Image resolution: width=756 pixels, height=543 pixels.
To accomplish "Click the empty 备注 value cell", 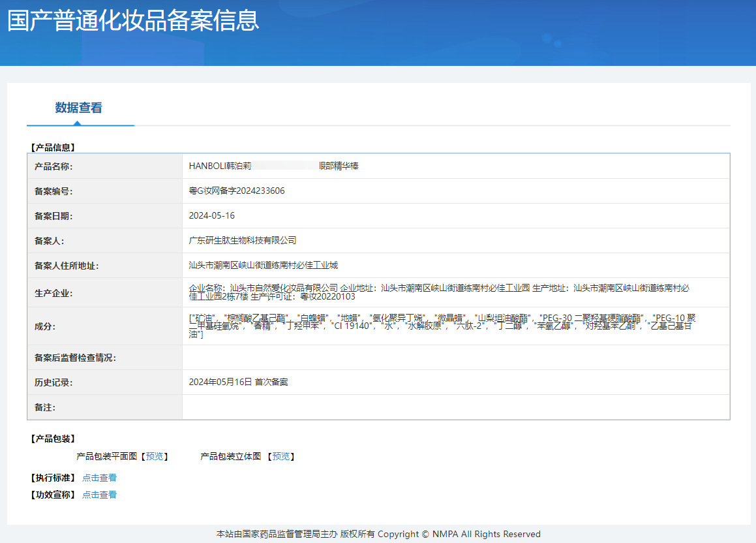I will click(455, 407).
